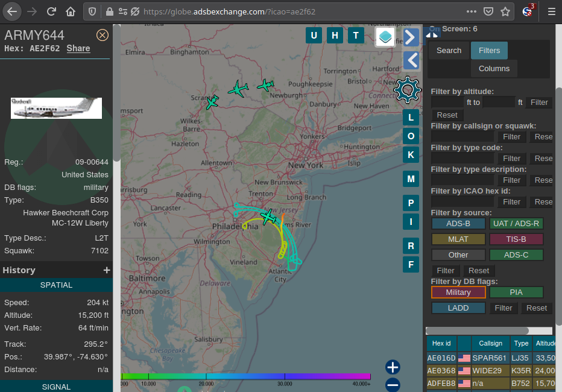Toggle the MLAT source filter
562x392 pixels.
458,239
